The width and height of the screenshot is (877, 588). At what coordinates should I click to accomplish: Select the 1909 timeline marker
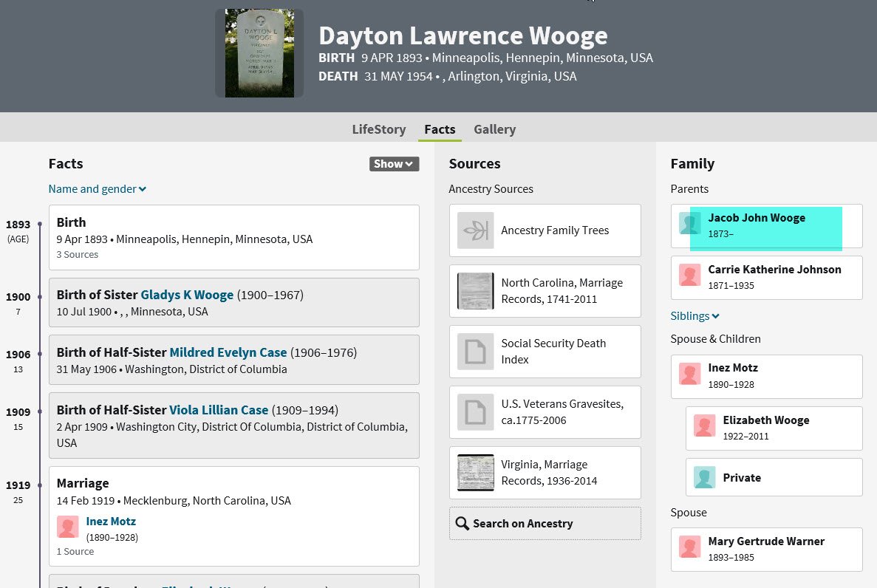(x=40, y=411)
